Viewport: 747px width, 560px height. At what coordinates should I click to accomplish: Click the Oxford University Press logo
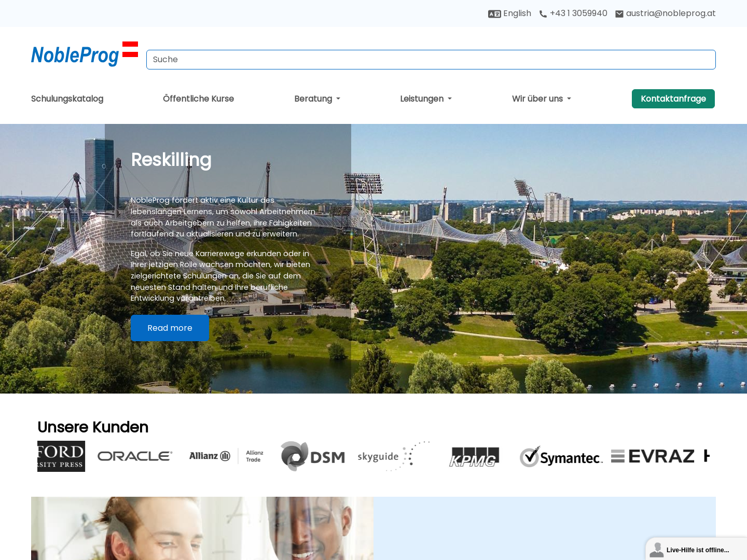click(x=61, y=456)
